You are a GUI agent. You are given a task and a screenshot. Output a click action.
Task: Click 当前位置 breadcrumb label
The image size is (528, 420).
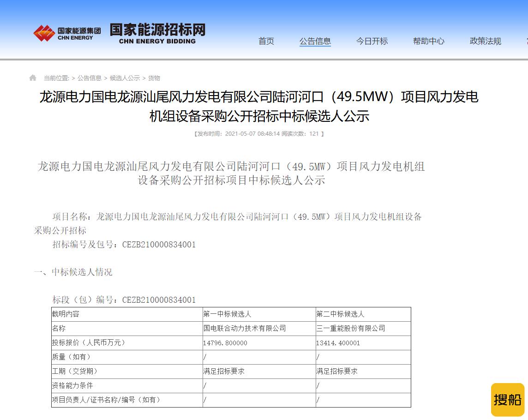(x=56, y=78)
